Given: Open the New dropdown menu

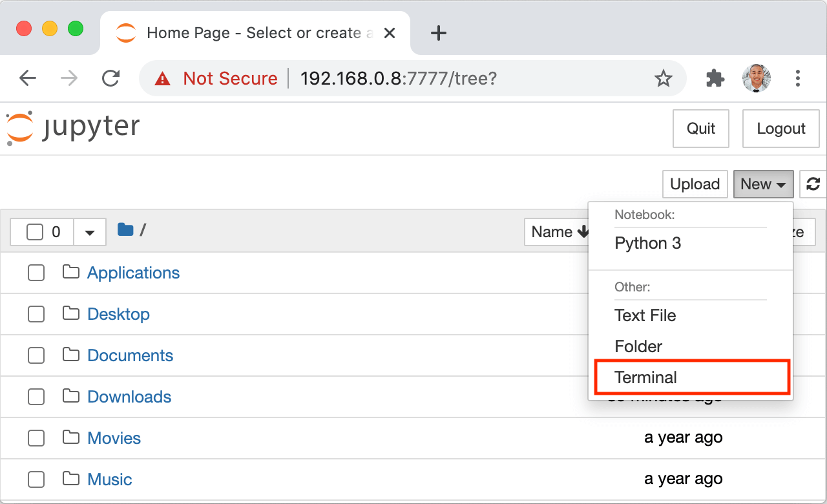Looking at the screenshot, I should click(x=763, y=184).
